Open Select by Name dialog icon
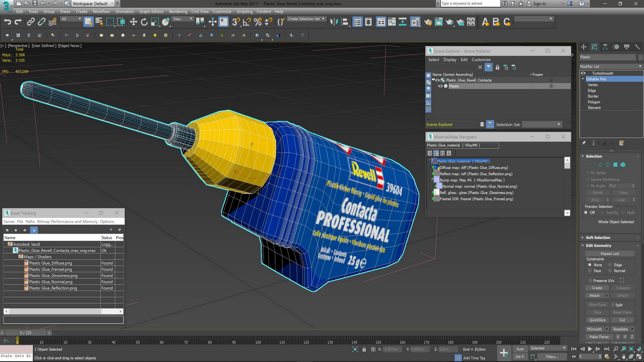644x362 pixels. coord(99,22)
